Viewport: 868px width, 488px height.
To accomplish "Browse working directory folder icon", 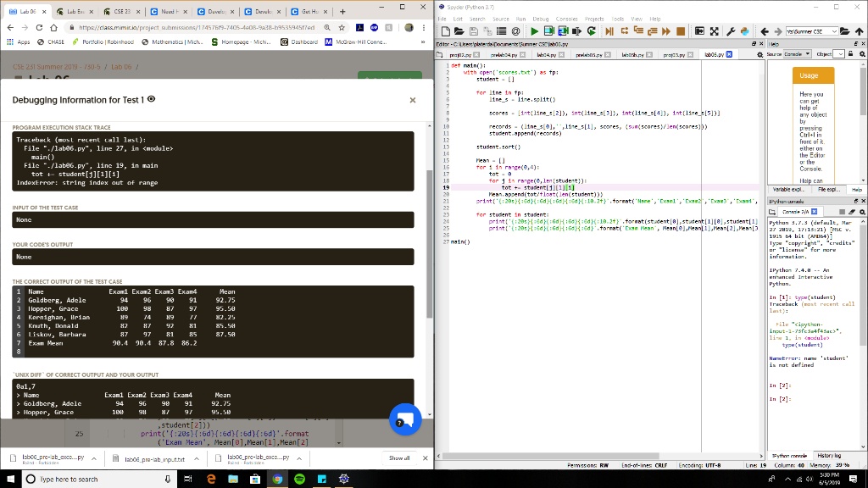I will click(845, 31).
